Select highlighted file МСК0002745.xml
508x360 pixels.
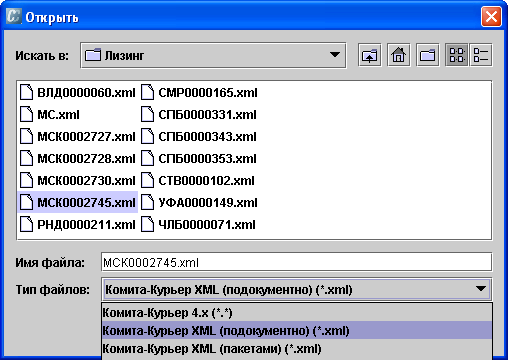77,202
